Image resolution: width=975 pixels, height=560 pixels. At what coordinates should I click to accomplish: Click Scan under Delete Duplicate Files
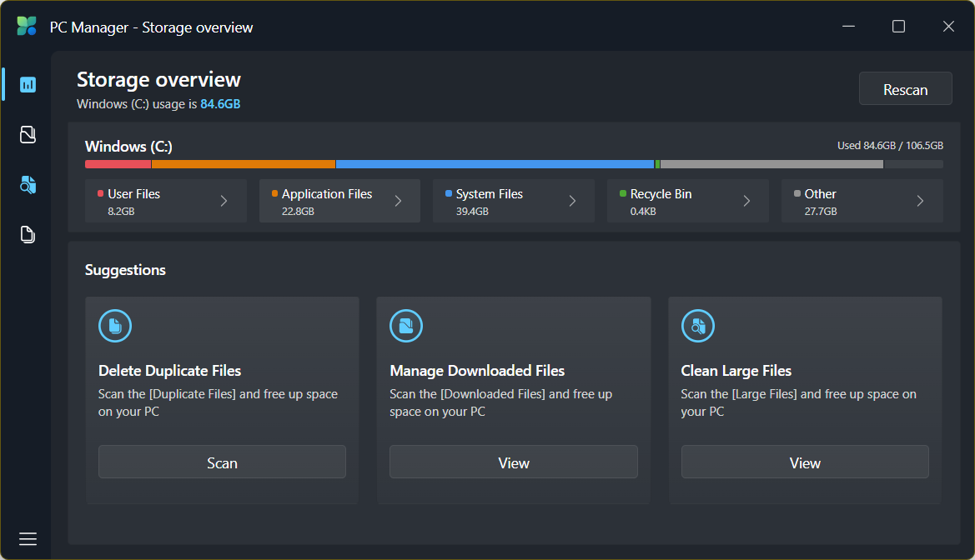click(x=222, y=462)
